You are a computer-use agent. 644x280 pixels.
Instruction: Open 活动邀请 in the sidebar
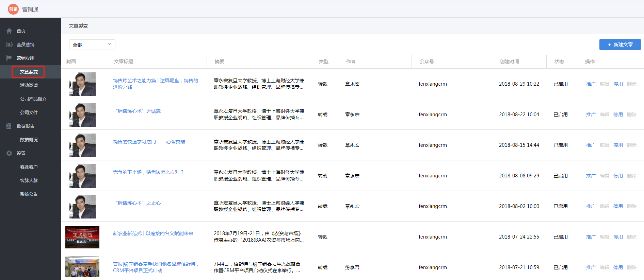click(x=29, y=85)
